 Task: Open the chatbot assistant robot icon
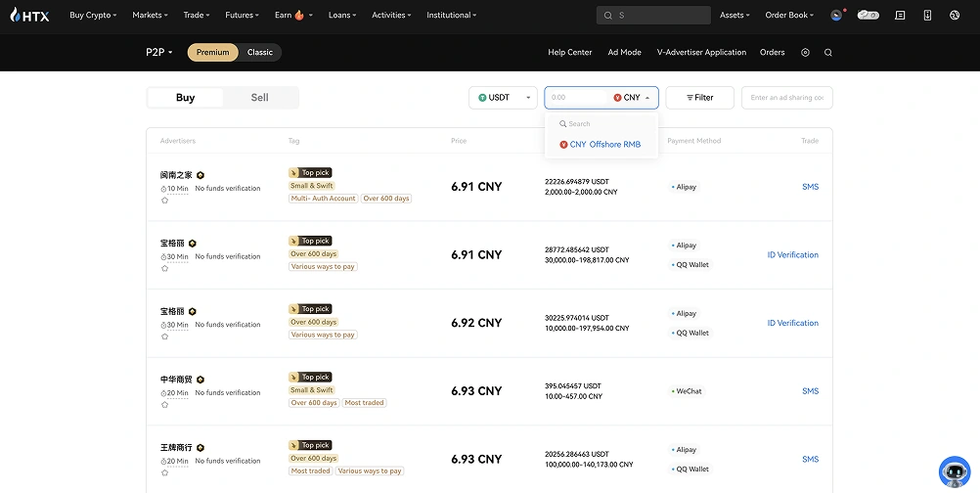(x=955, y=471)
